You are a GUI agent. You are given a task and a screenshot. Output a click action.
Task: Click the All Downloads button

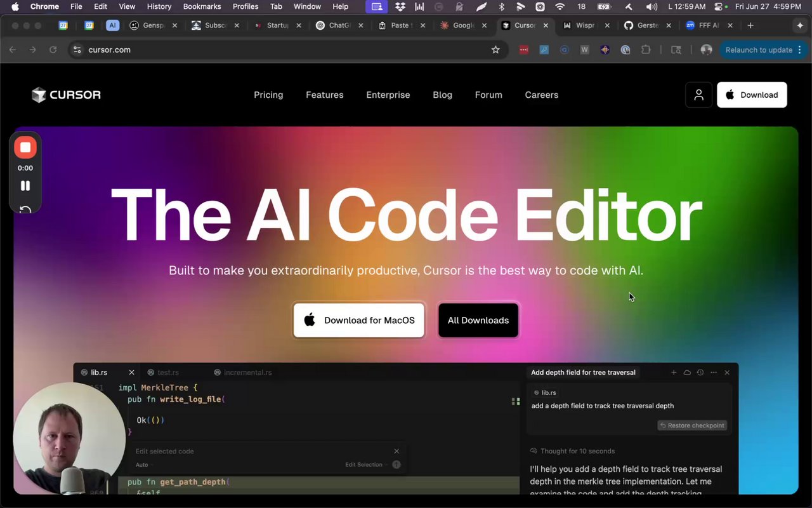tap(478, 320)
